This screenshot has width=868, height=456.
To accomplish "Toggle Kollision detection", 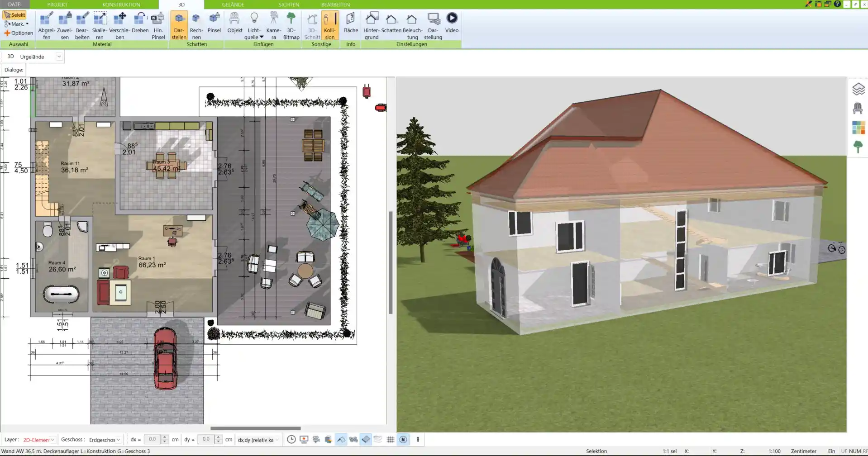I will [x=329, y=26].
